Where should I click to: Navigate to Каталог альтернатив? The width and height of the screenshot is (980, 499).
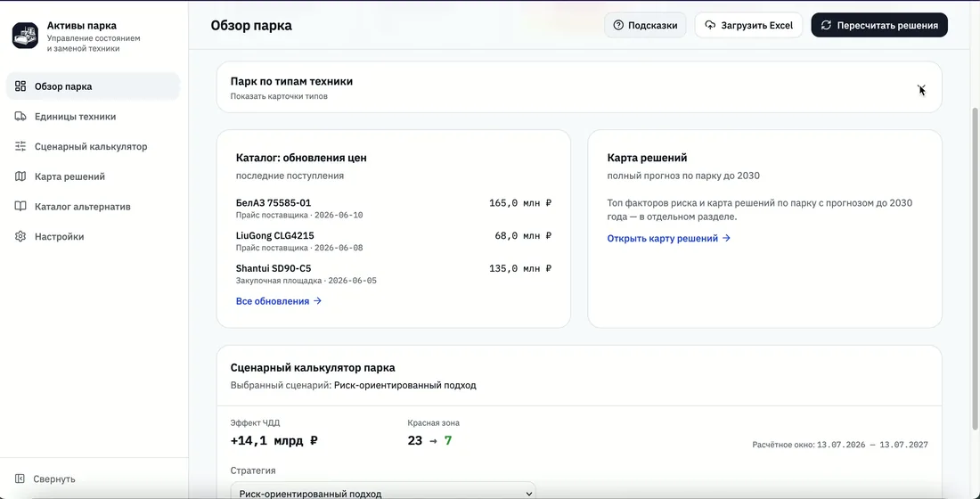pyautogui.click(x=94, y=207)
